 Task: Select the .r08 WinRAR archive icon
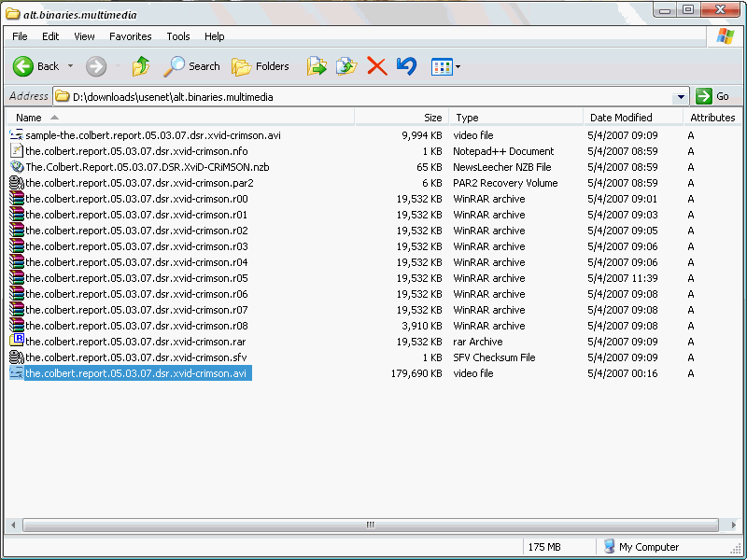tap(17, 326)
